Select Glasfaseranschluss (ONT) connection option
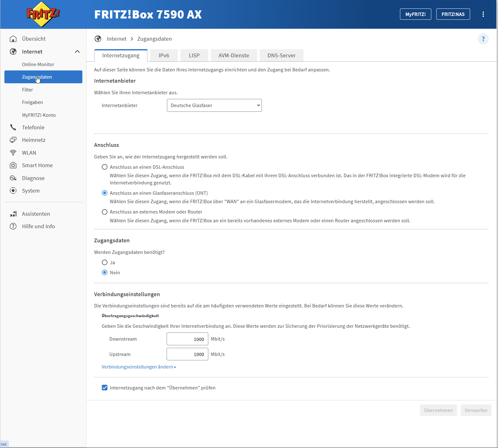This screenshot has height=448, width=498. (105, 193)
